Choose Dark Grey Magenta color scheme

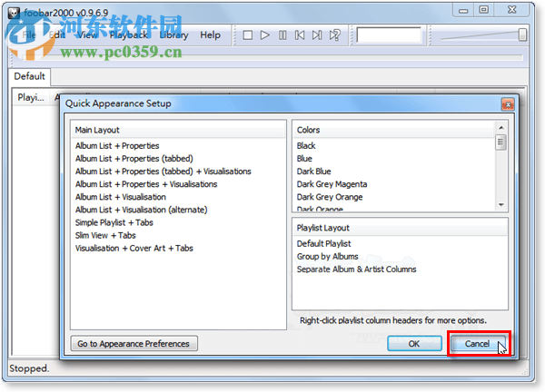(332, 184)
